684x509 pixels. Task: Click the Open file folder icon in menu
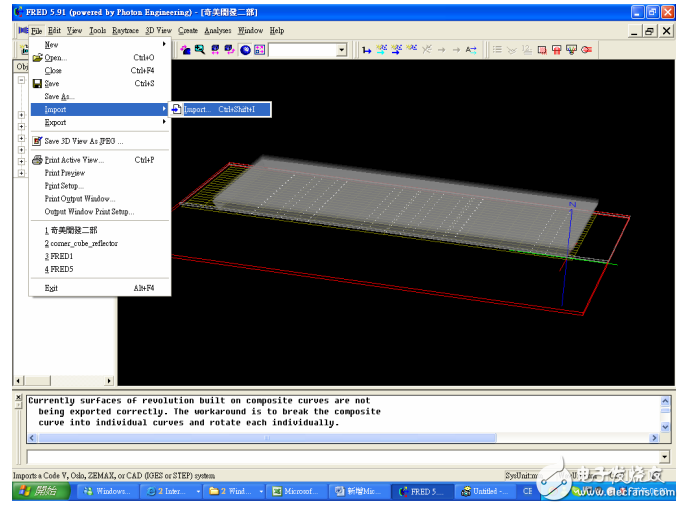pyautogui.click(x=37, y=58)
